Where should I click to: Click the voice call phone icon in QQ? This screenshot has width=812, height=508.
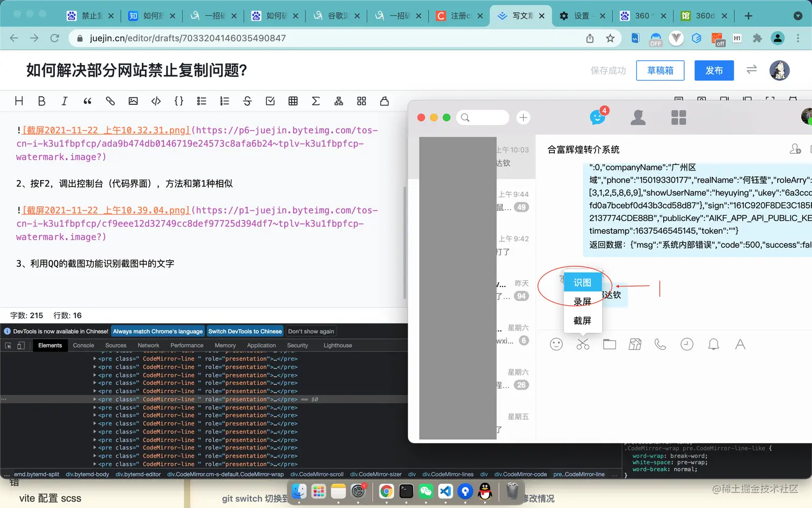660,344
